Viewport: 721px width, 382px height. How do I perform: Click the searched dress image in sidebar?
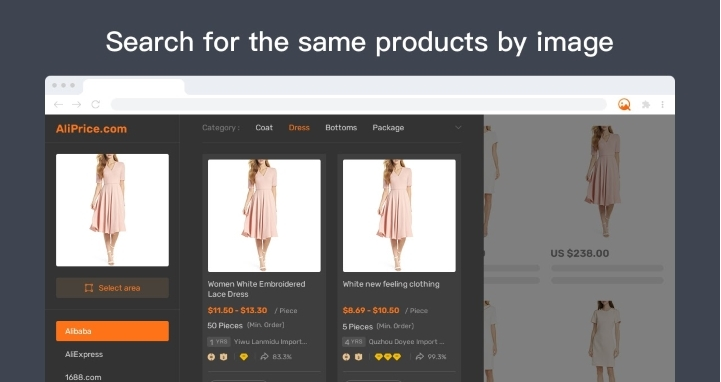(112, 210)
